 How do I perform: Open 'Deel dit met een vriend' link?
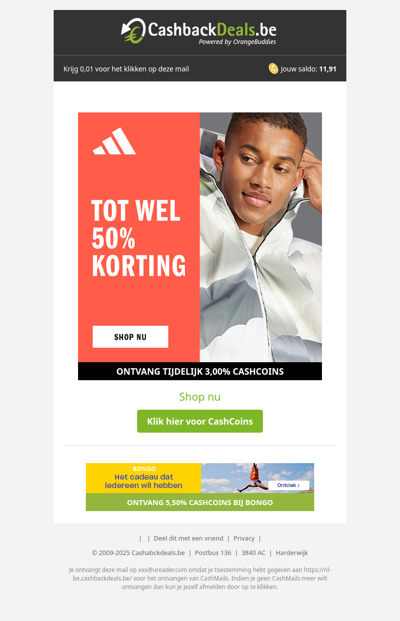coord(189,538)
